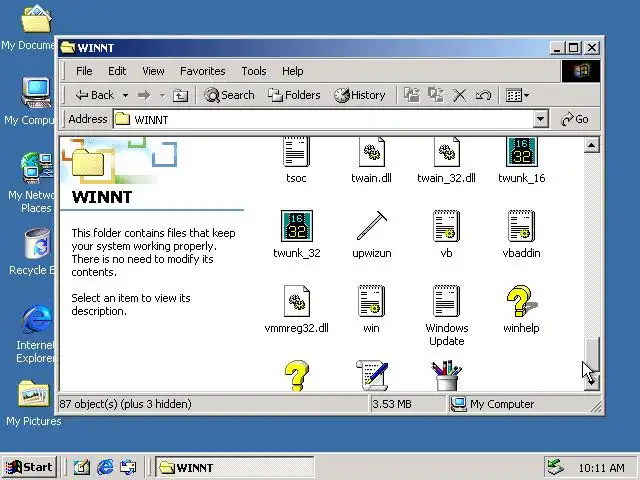Screen dimensions: 640x480
Task: Click the Back button
Action: pyautogui.click(x=95, y=95)
